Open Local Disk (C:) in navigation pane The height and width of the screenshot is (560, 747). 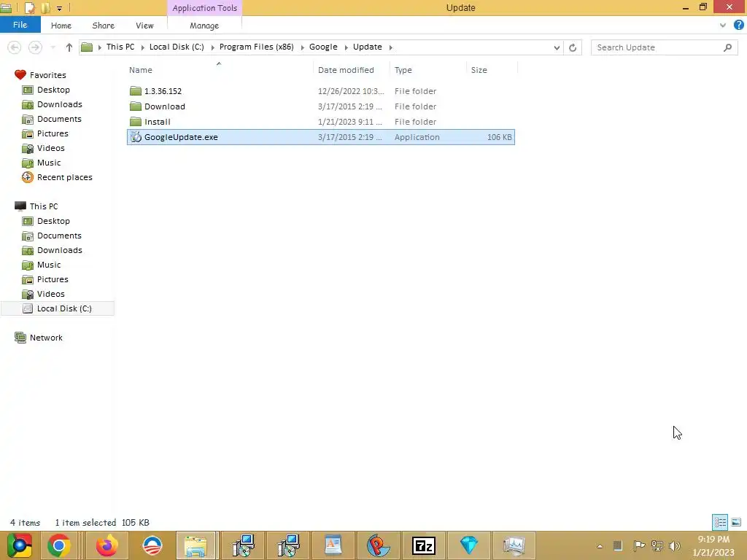(x=57, y=308)
